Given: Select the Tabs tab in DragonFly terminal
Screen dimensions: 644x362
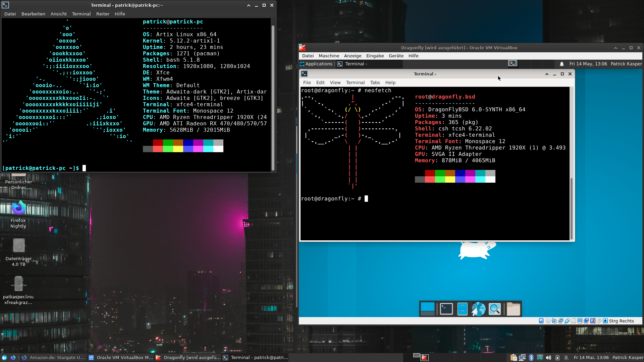Looking at the screenshot, I should (375, 83).
